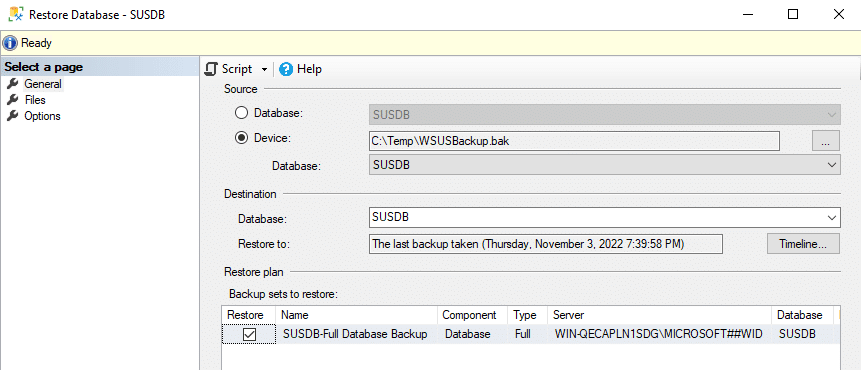The width and height of the screenshot is (861, 370).
Task: Click the Restore Database title bar icon
Action: (x=16, y=15)
